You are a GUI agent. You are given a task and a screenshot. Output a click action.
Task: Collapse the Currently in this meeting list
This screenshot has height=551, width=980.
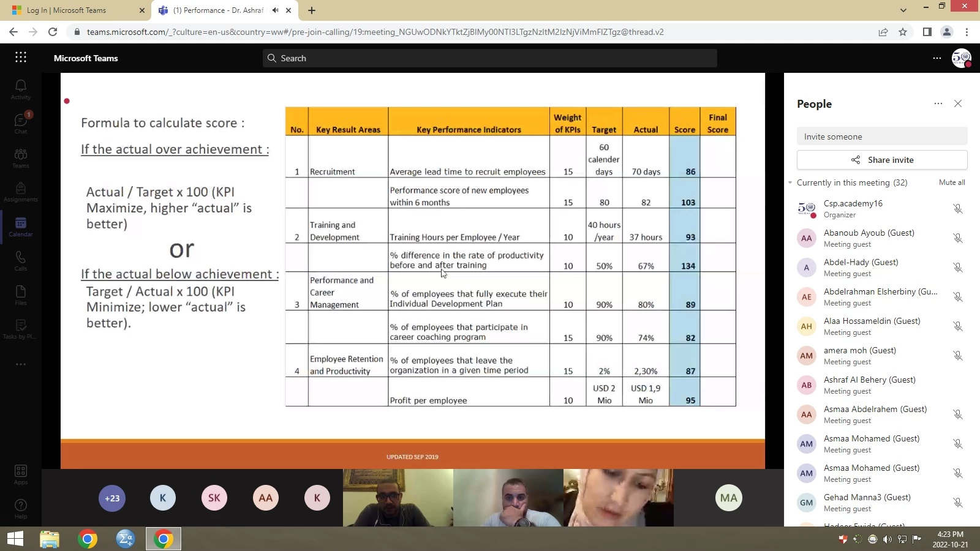click(791, 183)
